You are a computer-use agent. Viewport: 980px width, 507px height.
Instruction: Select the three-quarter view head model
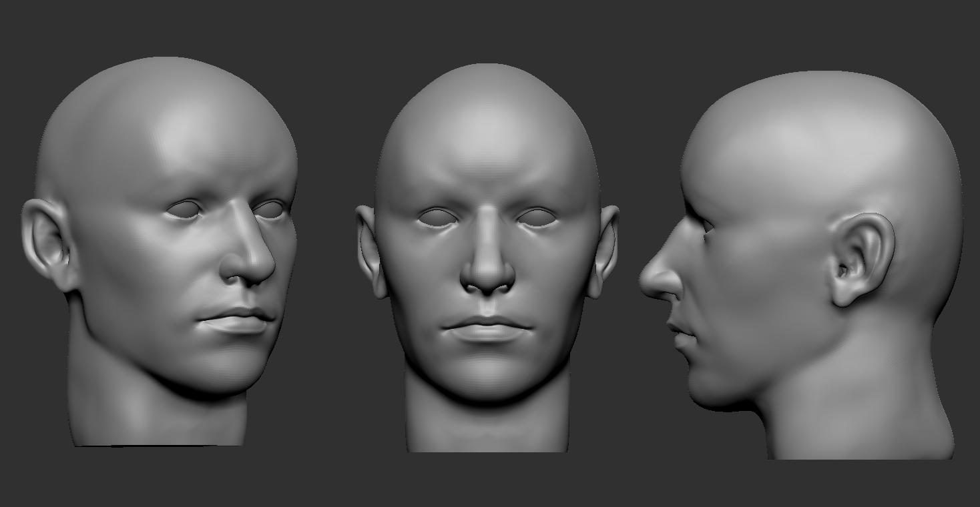point(160,251)
